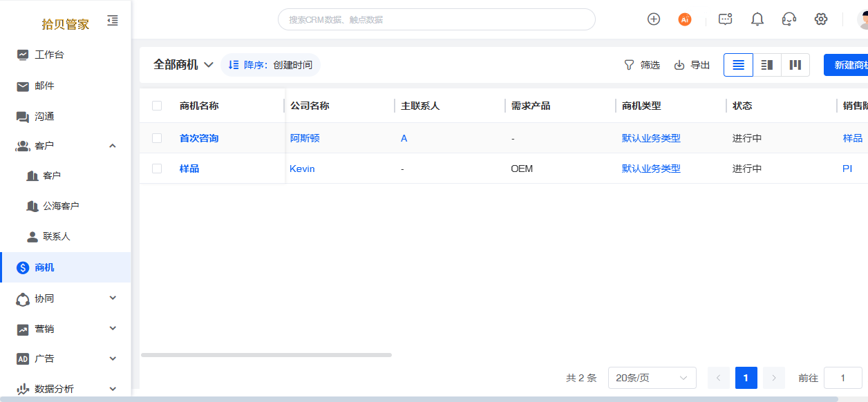The image size is (868, 402).
Task: Open the settings gear icon
Action: click(x=821, y=19)
